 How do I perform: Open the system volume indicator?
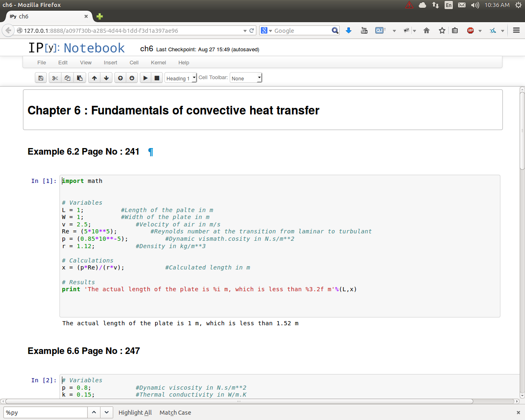(x=475, y=5)
